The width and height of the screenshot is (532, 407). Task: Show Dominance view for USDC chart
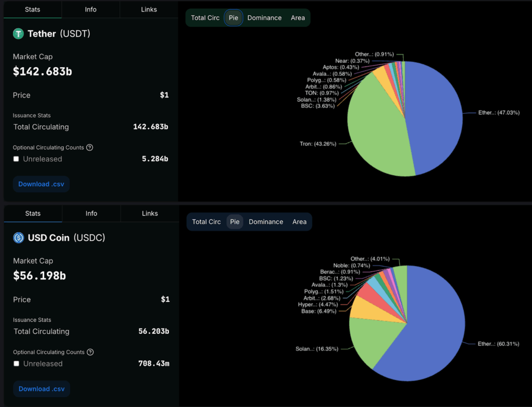[266, 222]
